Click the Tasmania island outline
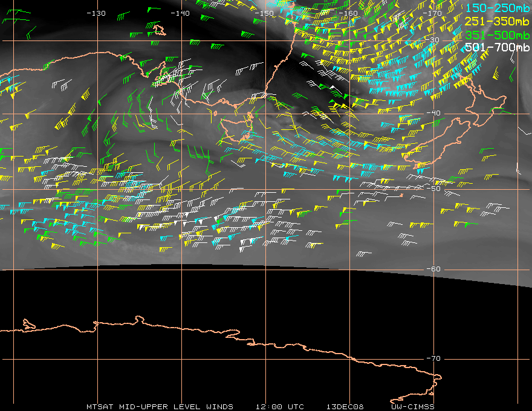 [236, 128]
